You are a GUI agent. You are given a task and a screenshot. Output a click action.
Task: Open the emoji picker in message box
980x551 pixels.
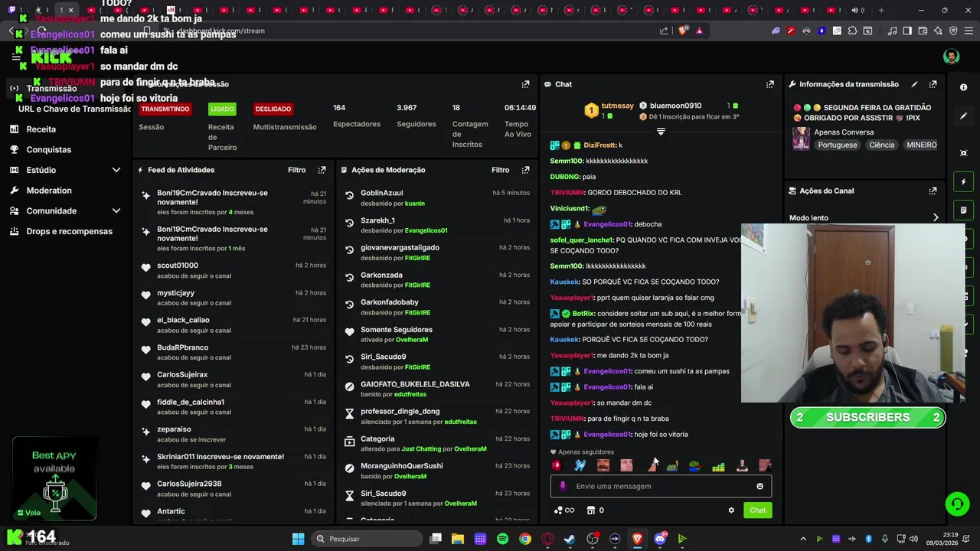(759, 486)
